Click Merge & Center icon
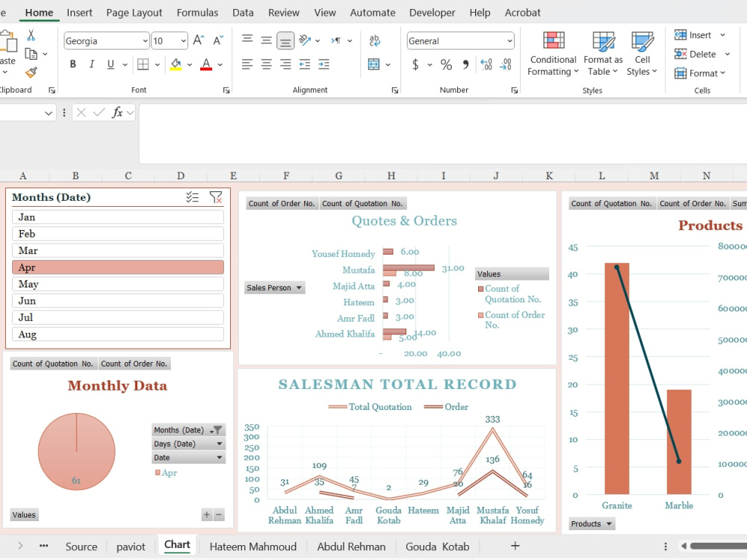The width and height of the screenshot is (747, 560). pos(374,63)
